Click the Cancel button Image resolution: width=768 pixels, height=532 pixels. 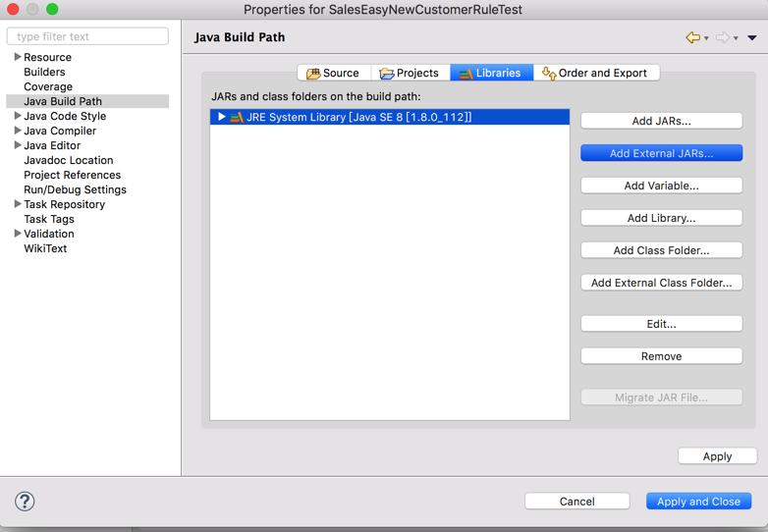(x=576, y=502)
